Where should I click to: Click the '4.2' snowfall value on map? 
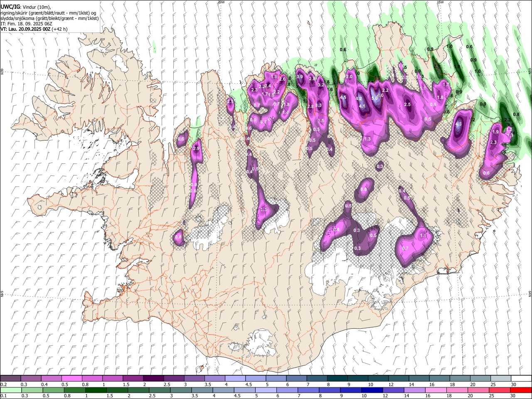tap(359, 99)
